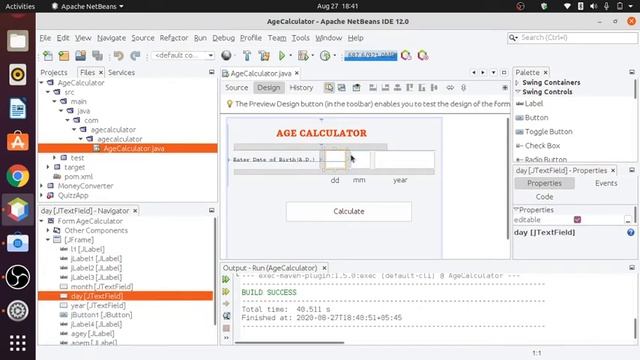Viewport: 640px width, 360px height.
Task: Click the Search (Ctrl+I) field
Action: (x=572, y=38)
